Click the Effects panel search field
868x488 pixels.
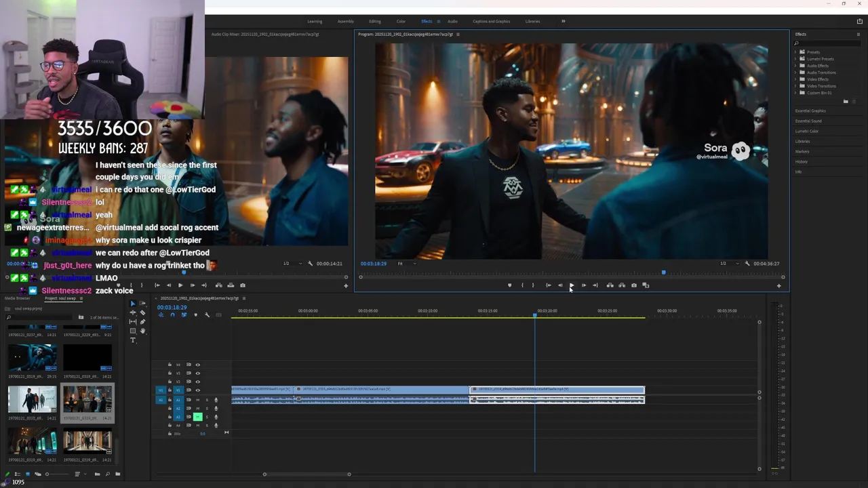pos(827,43)
